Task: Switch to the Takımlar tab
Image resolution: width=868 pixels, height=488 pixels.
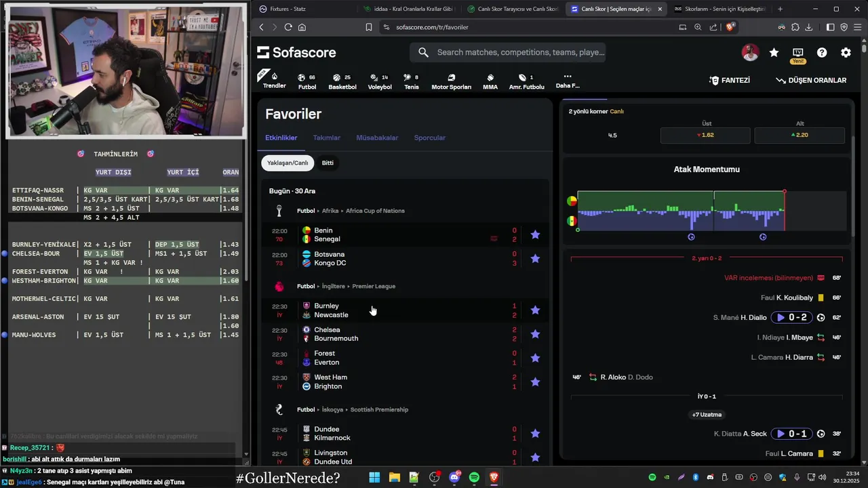Action: [327, 138]
